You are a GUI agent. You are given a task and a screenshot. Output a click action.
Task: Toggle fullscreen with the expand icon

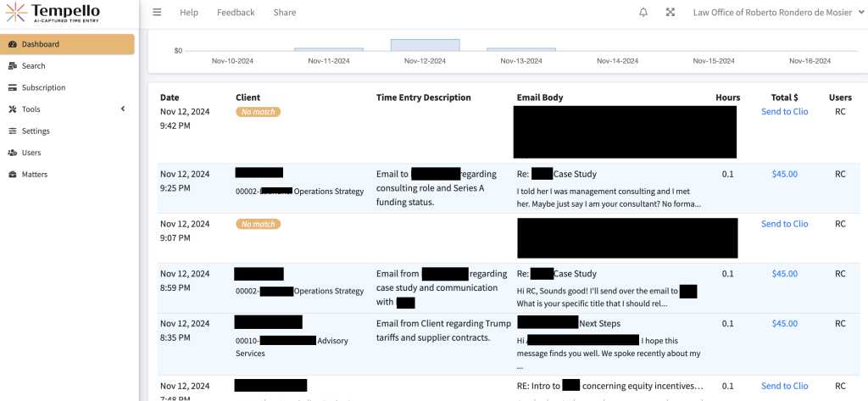pos(670,13)
